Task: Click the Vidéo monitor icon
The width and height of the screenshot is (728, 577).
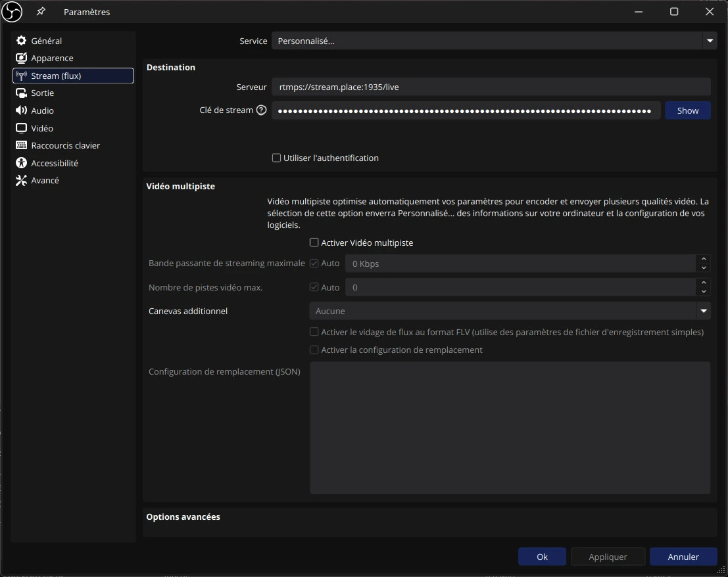Action: point(21,128)
